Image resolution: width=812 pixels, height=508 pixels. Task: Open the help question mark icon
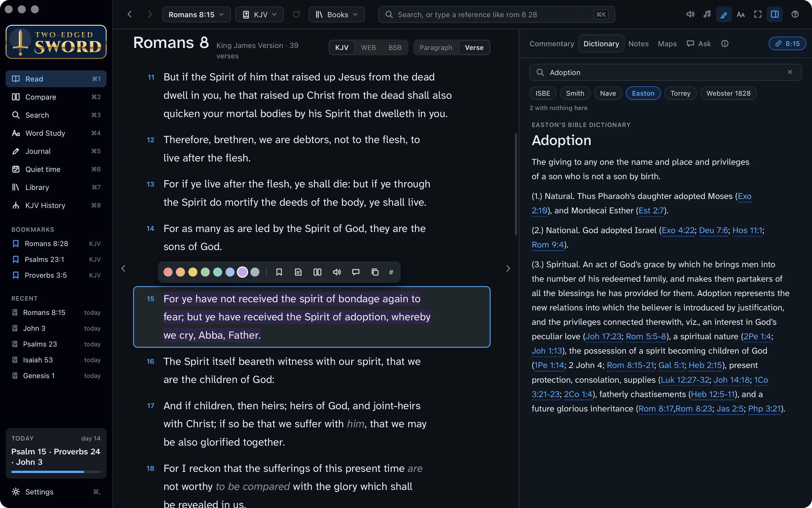795,14
